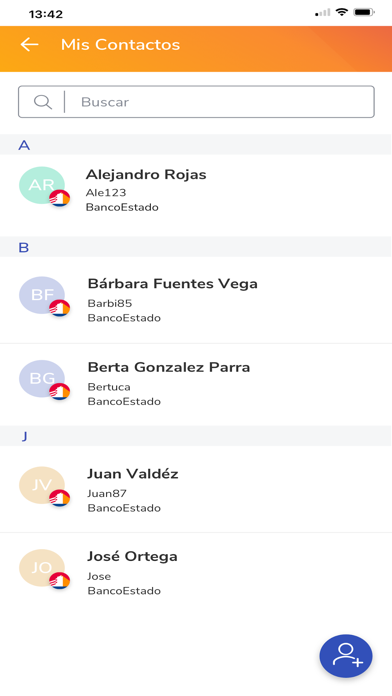The width and height of the screenshot is (392, 696).
Task: Click BancoEstado badge on Alejandro's avatar
Action: click(59, 198)
